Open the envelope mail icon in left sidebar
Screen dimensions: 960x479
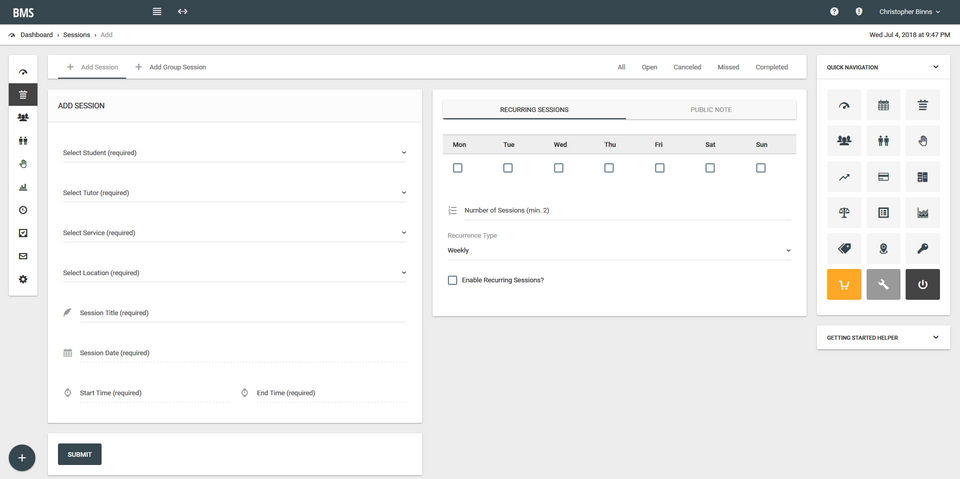23,256
